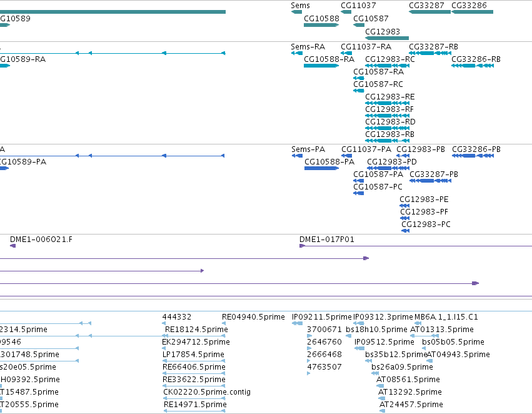Select the DME1-006O21.F clone label
The image size is (532, 414).
click(x=41, y=240)
